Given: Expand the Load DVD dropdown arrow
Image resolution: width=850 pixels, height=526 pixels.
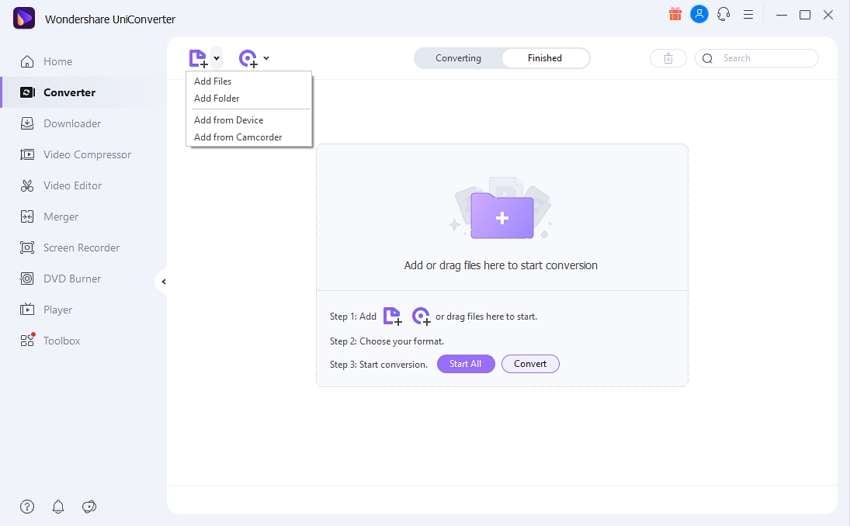Looking at the screenshot, I should coord(266,58).
